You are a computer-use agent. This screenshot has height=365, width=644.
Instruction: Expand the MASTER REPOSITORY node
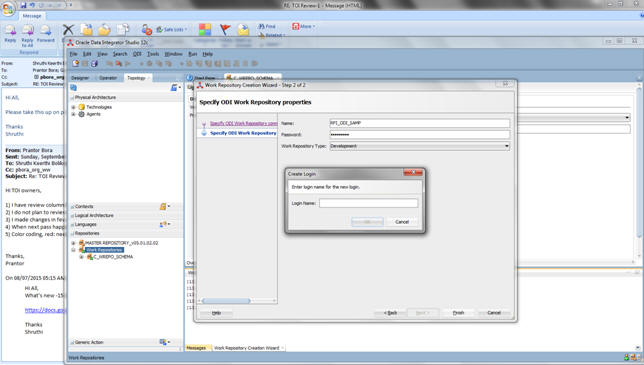[74, 243]
